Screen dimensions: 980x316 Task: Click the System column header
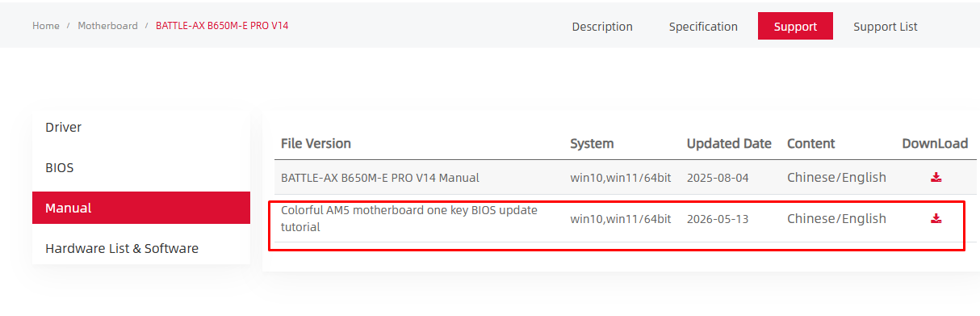pyautogui.click(x=592, y=144)
